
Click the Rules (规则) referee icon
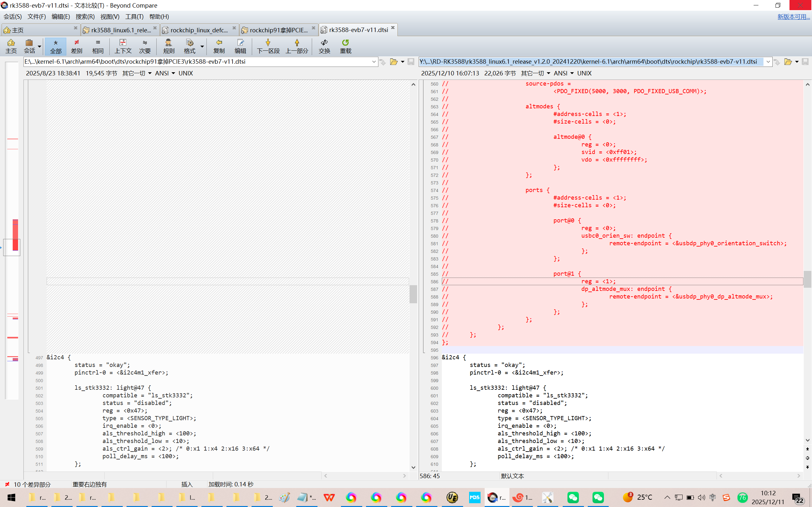[168, 46]
